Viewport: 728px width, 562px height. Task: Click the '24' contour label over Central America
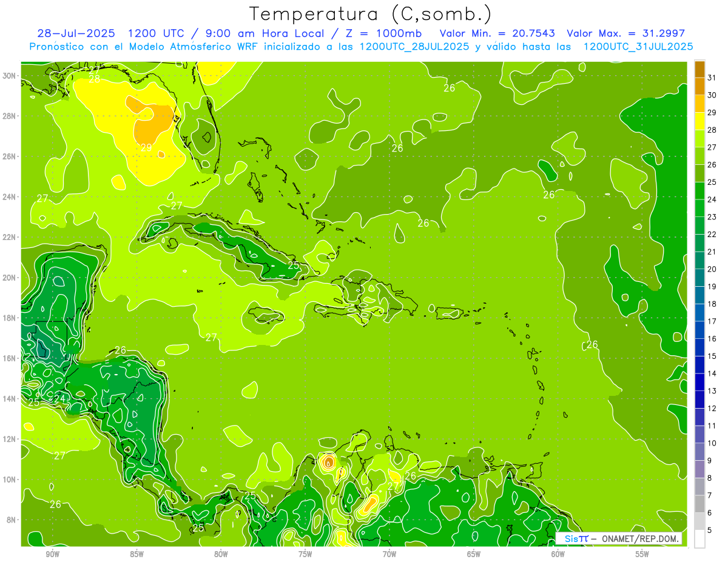(x=59, y=398)
